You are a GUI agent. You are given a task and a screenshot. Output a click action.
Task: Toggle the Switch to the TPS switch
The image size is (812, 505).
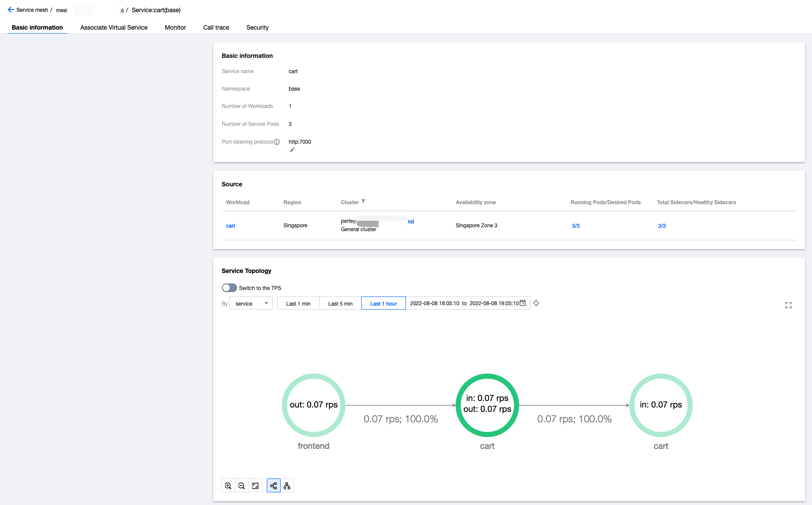coord(229,288)
